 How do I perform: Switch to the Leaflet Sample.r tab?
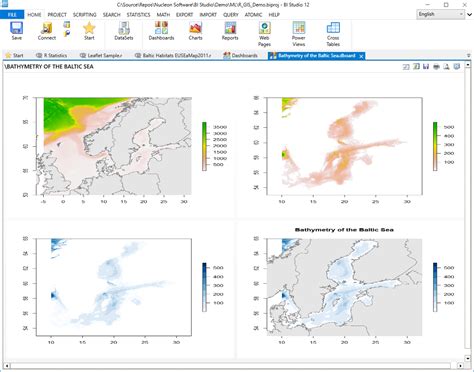101,56
